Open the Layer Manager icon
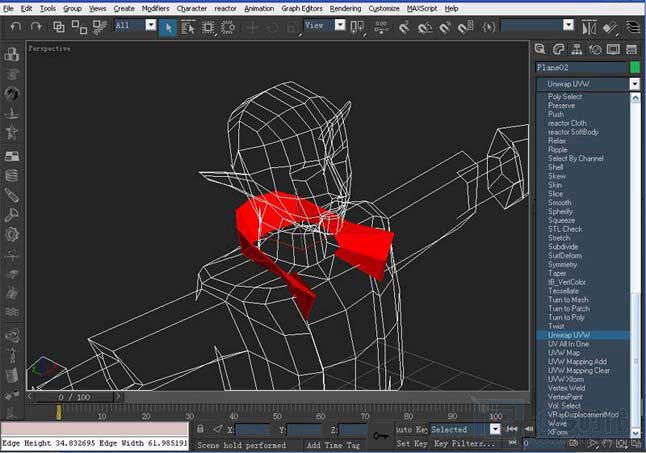Screen dimensions: 646x453 click(x=634, y=27)
